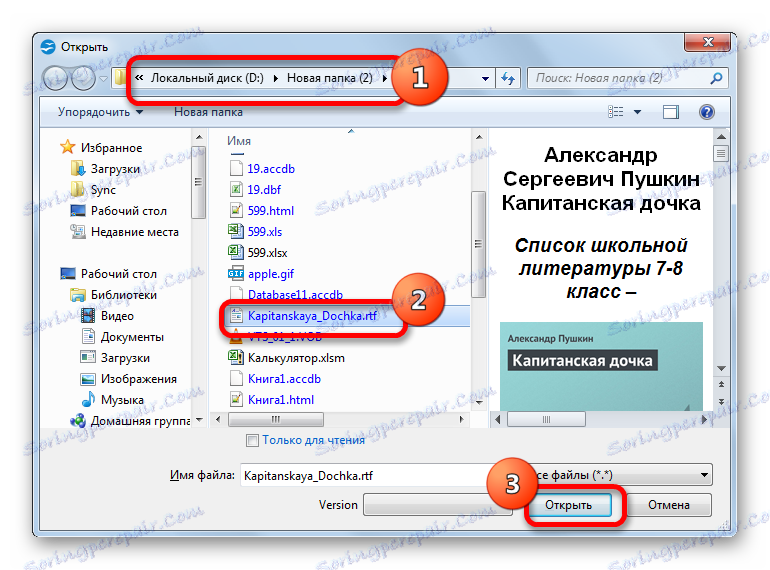The height and width of the screenshot is (570, 770).
Task: Select the file Книга1.accdb
Action: (284, 379)
